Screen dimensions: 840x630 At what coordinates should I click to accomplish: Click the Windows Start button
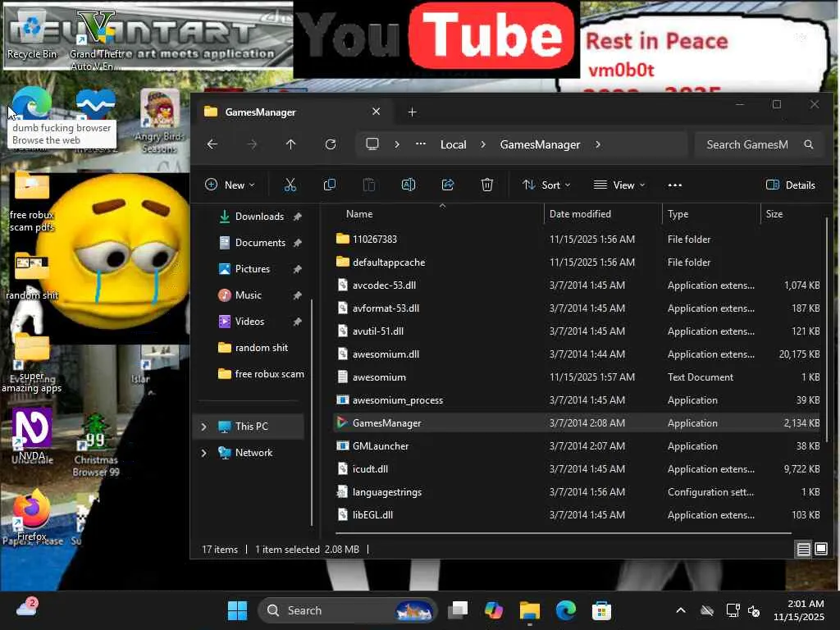click(x=237, y=610)
